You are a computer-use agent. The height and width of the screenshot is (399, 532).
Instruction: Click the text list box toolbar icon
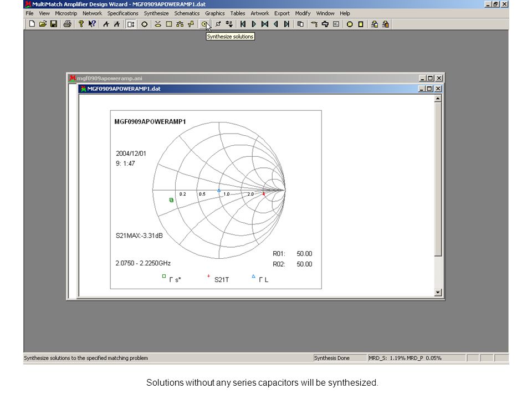(336, 24)
